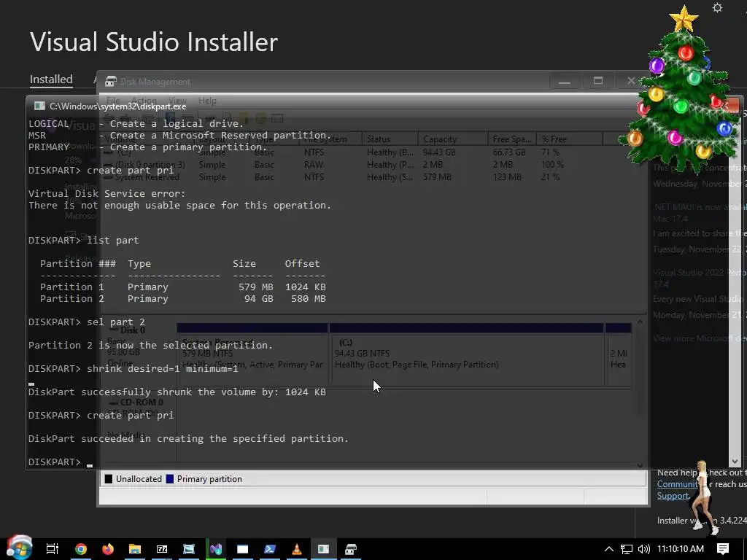747x560 pixels.
Task: Click the taskbar clock showing 11:10:10 AM
Action: pyautogui.click(x=681, y=549)
